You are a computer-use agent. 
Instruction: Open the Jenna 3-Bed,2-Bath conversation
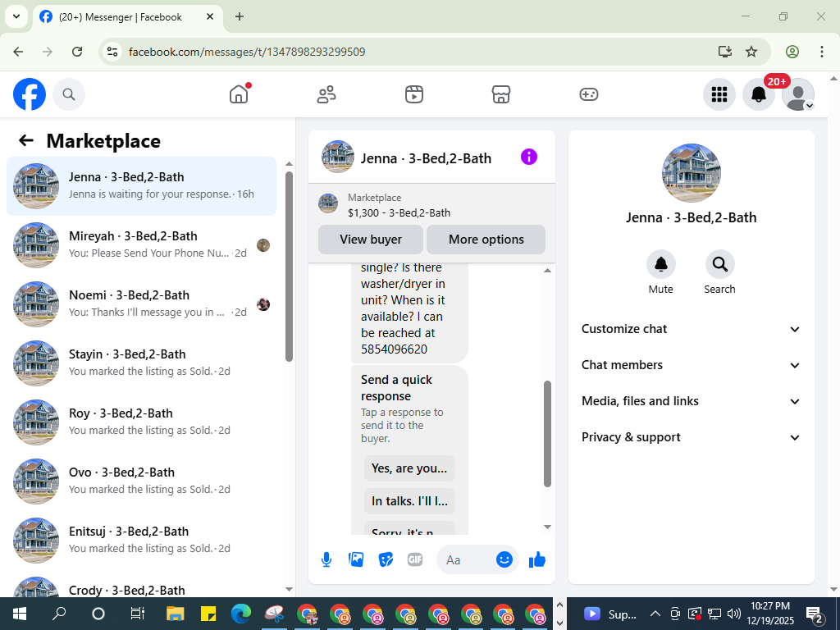pyautogui.click(x=141, y=186)
